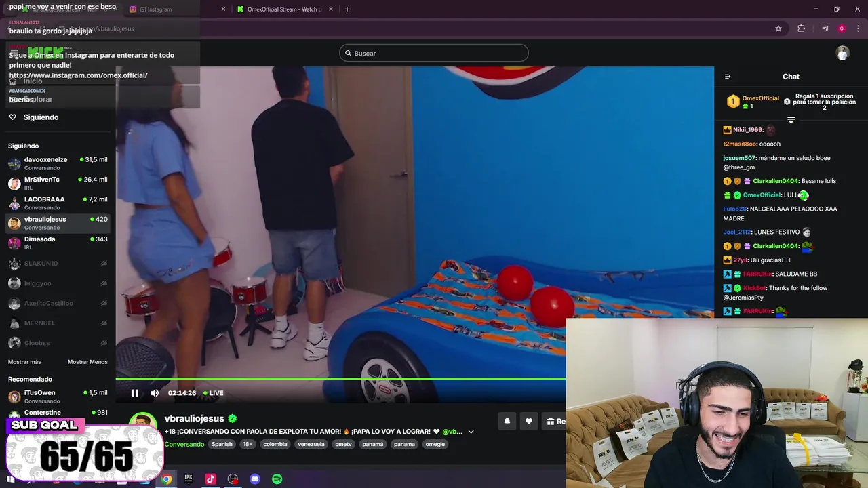Open Discord from taskbar
Screen dimensions: 868x488
255,479
